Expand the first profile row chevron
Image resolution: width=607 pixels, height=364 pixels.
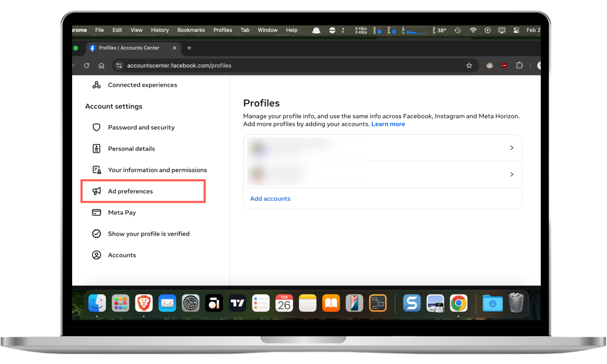[512, 148]
